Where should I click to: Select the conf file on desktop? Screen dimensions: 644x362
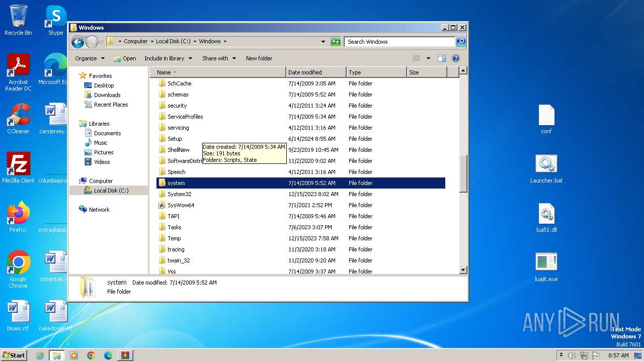546,119
